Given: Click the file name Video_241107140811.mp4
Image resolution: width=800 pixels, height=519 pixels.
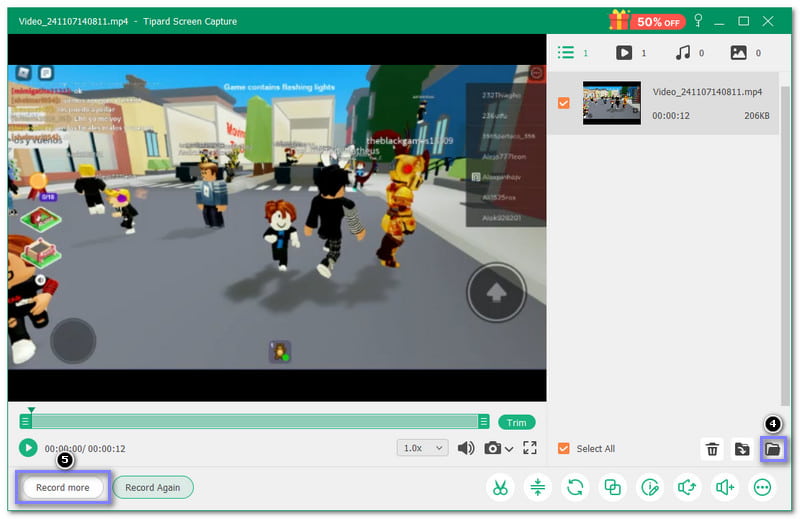Looking at the screenshot, I should point(707,92).
